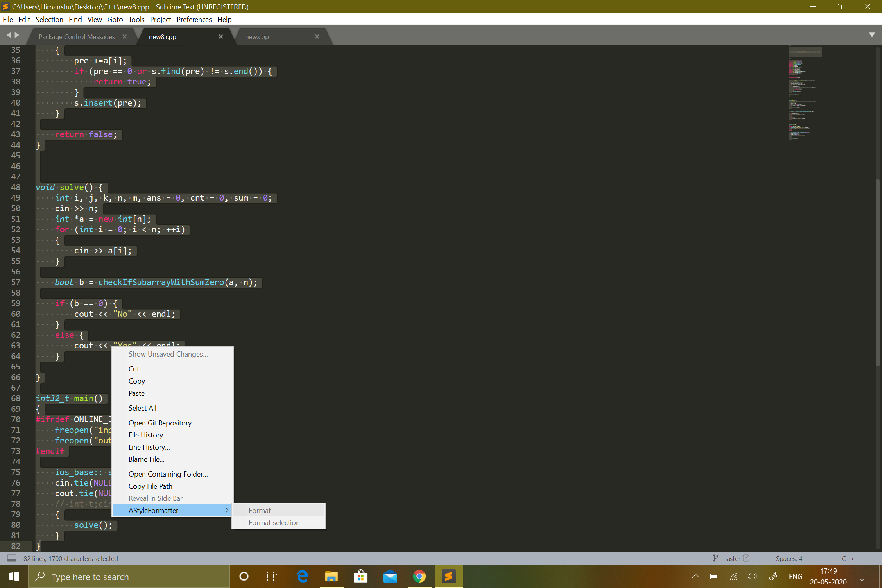Open the Spaces: 4 indentation selector
The width and height of the screenshot is (882, 588).
point(789,558)
